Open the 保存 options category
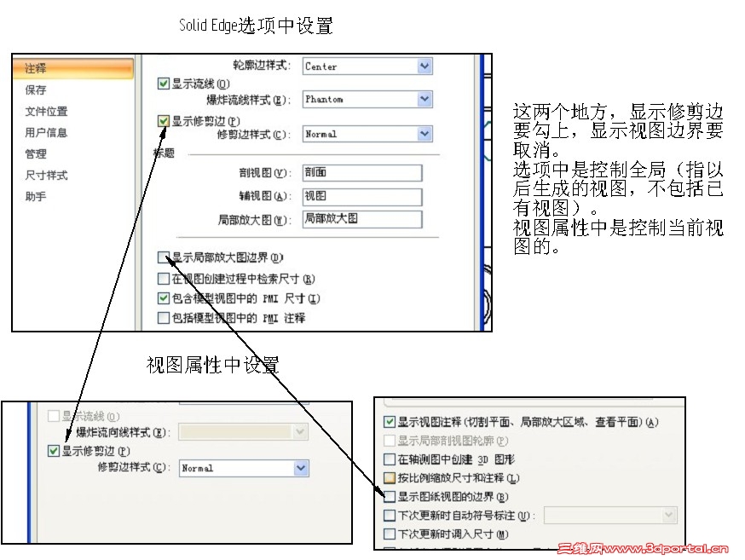Image resolution: width=745 pixels, height=560 pixels. (36, 89)
